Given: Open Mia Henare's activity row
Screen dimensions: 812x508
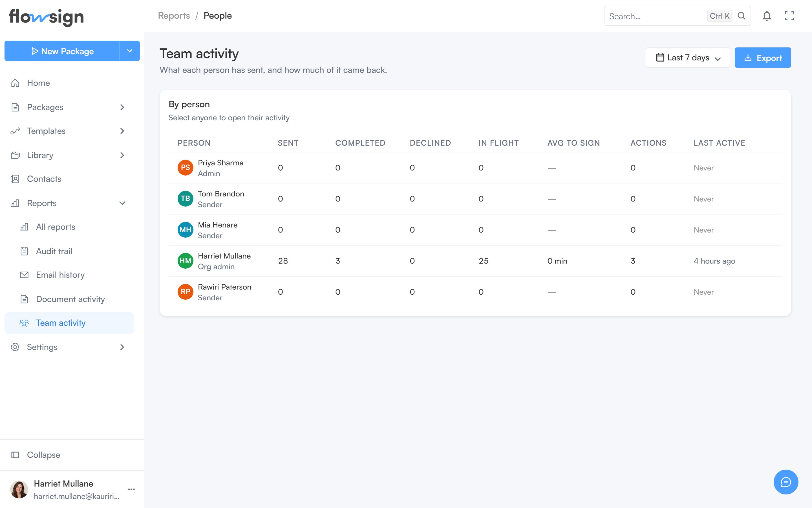Looking at the screenshot, I should pyautogui.click(x=475, y=230).
